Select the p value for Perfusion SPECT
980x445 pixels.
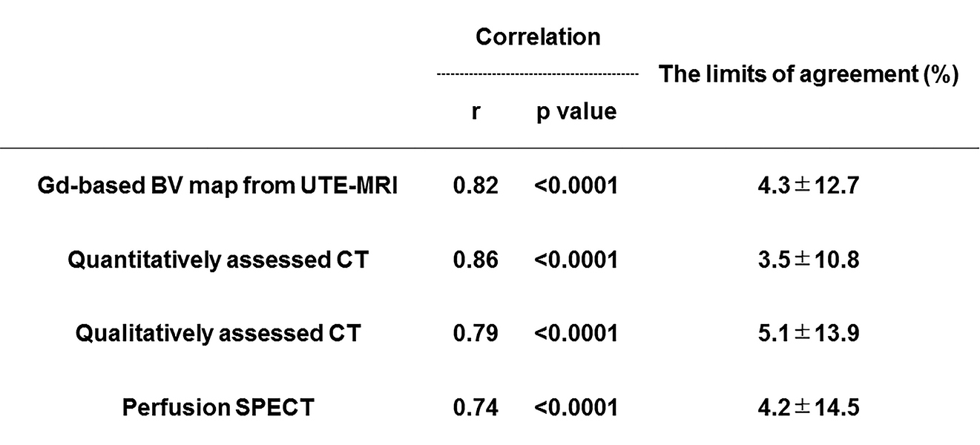(x=576, y=407)
